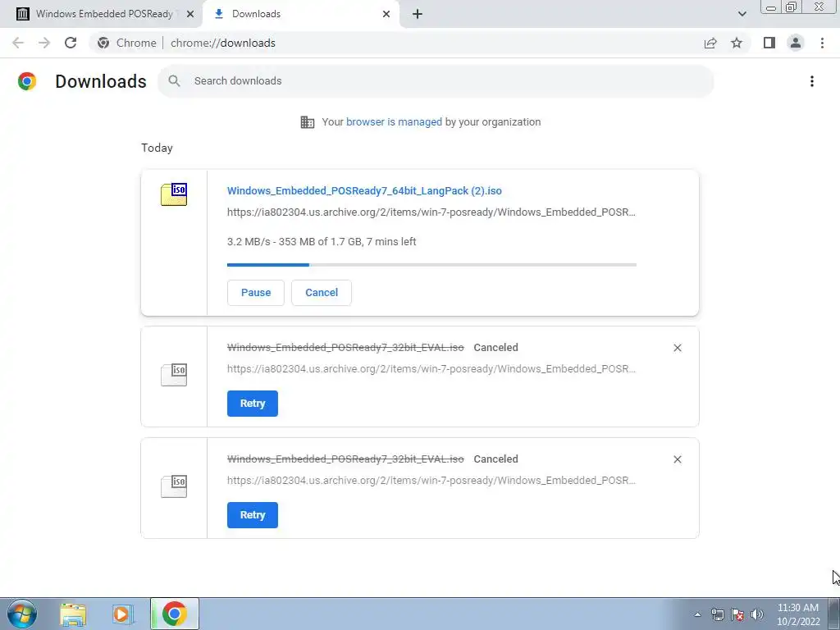The image size is (840, 630).
Task: Click the forward navigation arrow
Action: coord(44,43)
